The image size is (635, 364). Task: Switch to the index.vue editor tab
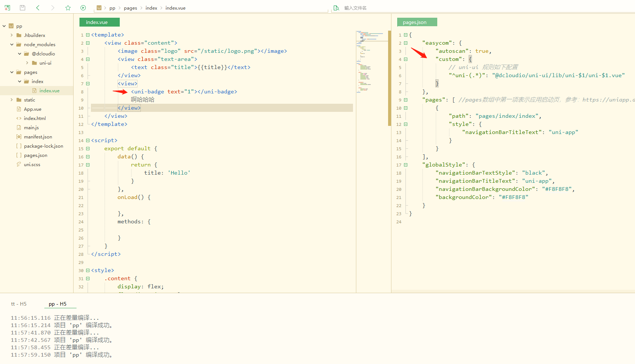(99, 22)
